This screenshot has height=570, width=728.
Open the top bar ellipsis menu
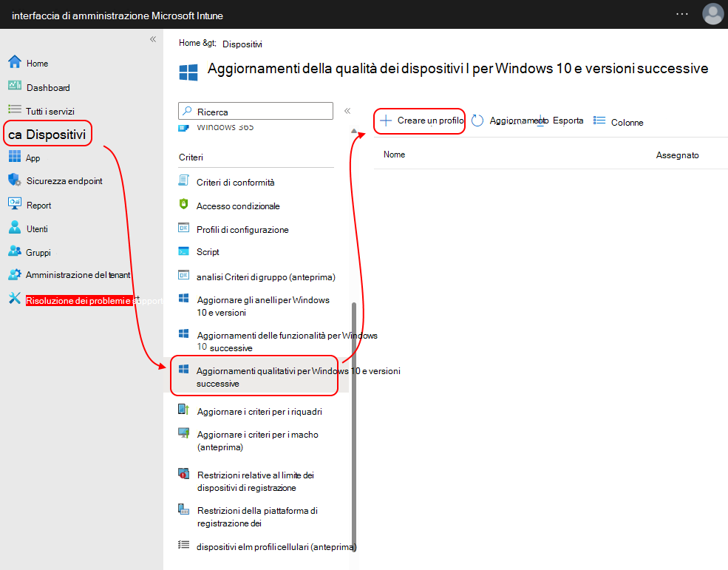click(x=683, y=14)
